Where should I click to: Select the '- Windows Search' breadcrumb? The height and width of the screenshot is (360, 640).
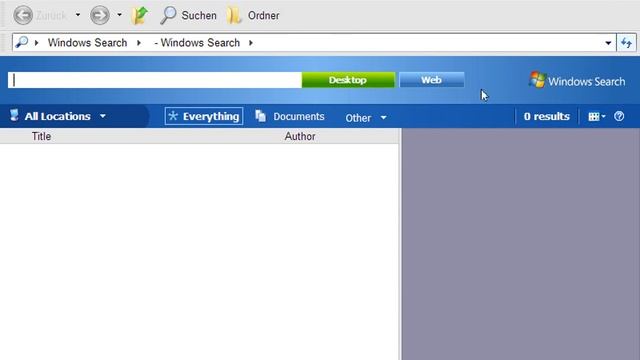[197, 42]
